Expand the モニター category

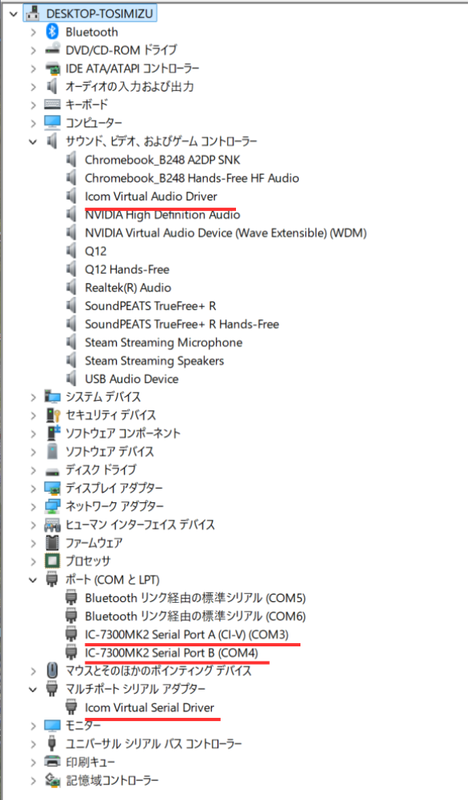click(x=33, y=726)
